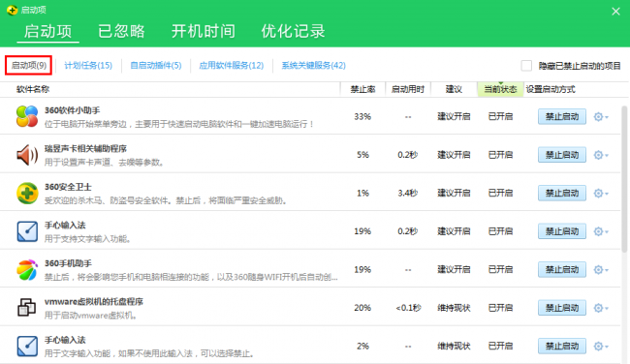
Task: Open gear settings for 瑞昱声卡 row
Action: click(601, 155)
